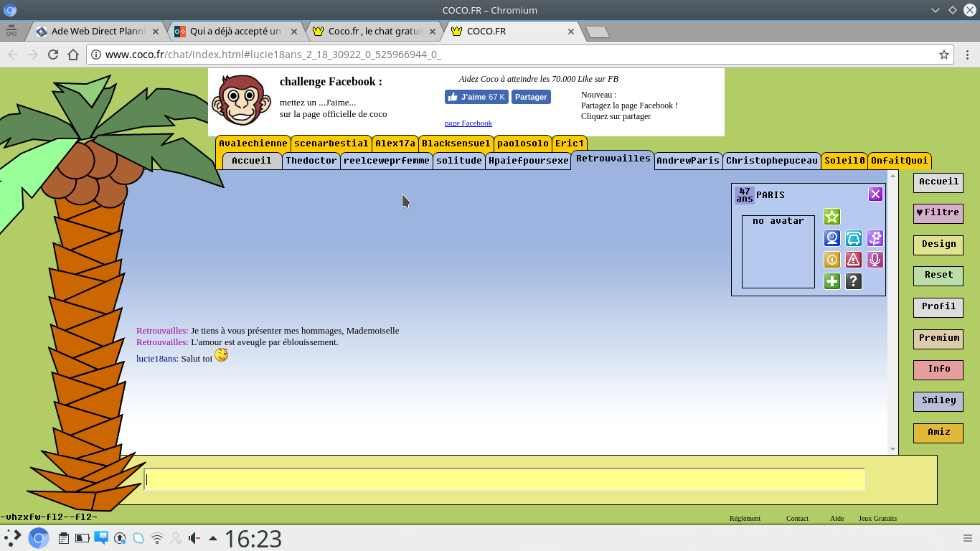Select the paolosolo chat tab
Image resolution: width=980 pixels, height=551 pixels.
coord(523,143)
